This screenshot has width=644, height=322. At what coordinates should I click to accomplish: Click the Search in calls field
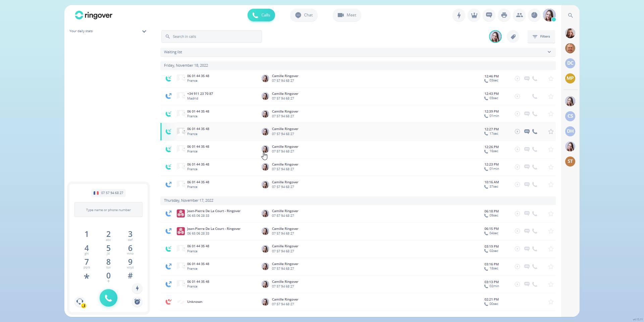point(212,37)
